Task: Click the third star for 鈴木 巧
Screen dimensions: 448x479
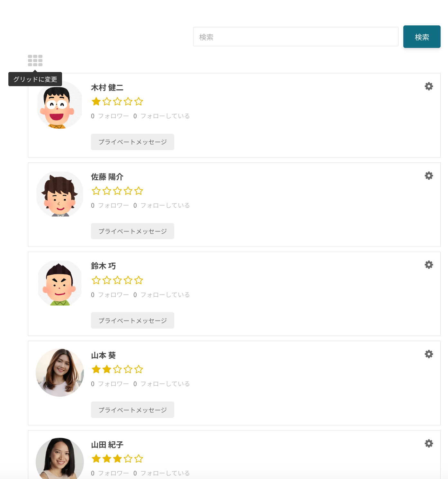Action: click(x=117, y=280)
